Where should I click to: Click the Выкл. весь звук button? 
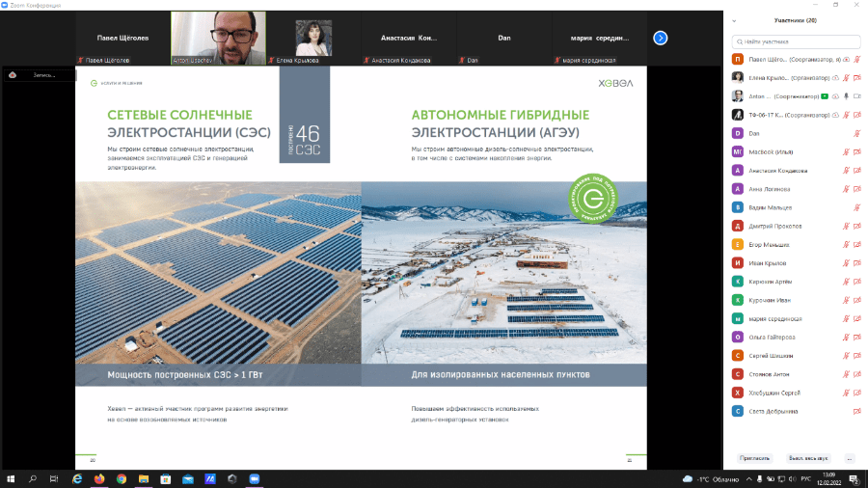pos(808,458)
